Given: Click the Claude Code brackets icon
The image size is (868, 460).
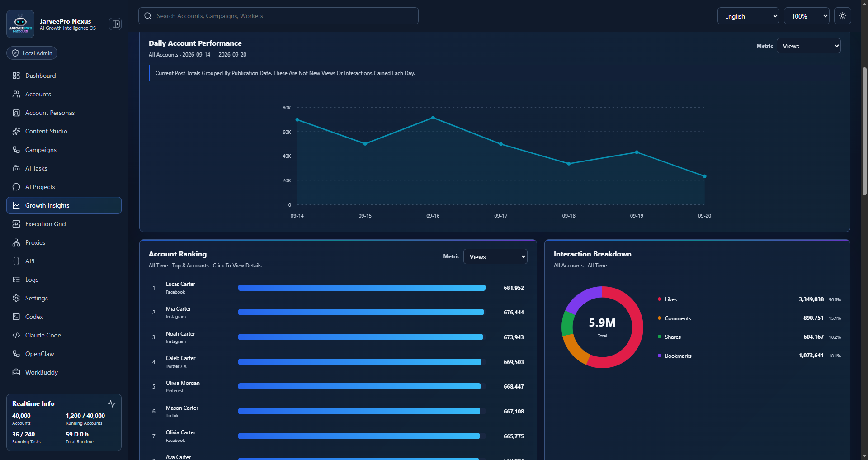Looking at the screenshot, I should pyautogui.click(x=16, y=335).
